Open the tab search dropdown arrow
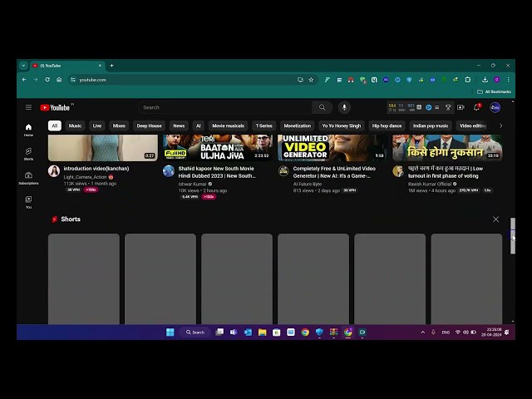The width and height of the screenshot is (532, 399). pyautogui.click(x=23, y=66)
